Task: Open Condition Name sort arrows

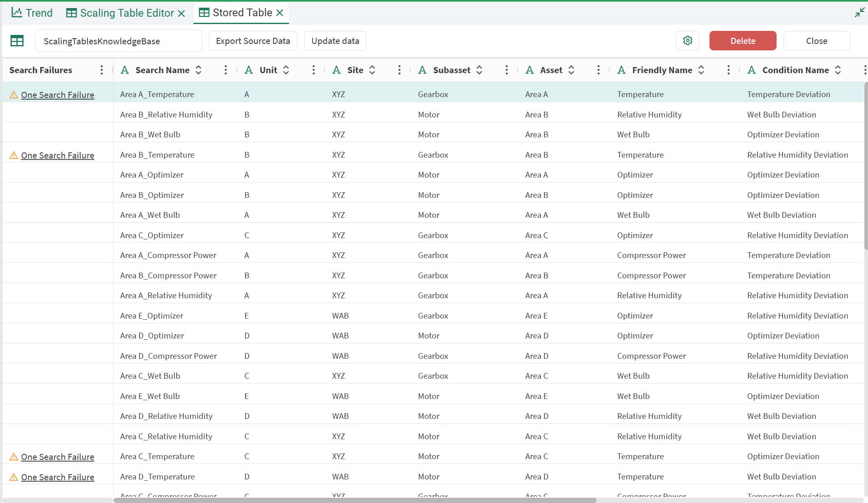Action: pos(838,70)
